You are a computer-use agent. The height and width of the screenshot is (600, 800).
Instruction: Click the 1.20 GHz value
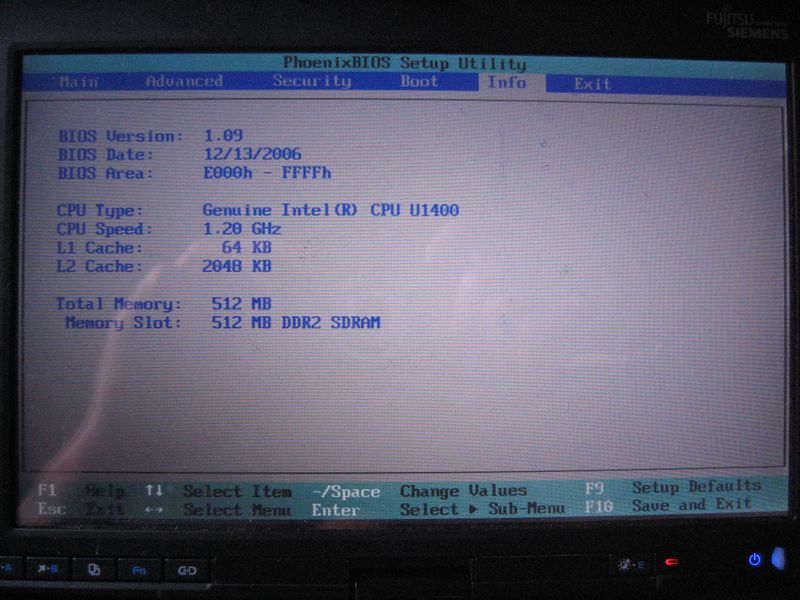pyautogui.click(x=242, y=229)
